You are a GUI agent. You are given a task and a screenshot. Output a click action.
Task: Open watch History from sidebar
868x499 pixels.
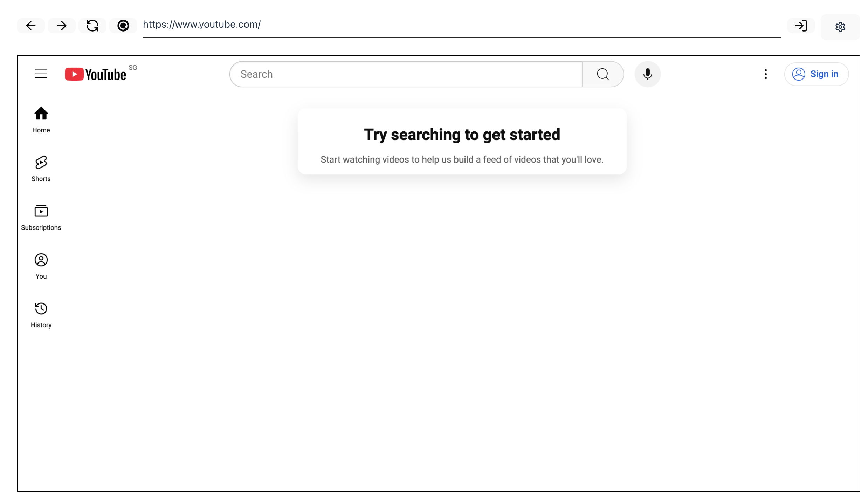pos(41,314)
